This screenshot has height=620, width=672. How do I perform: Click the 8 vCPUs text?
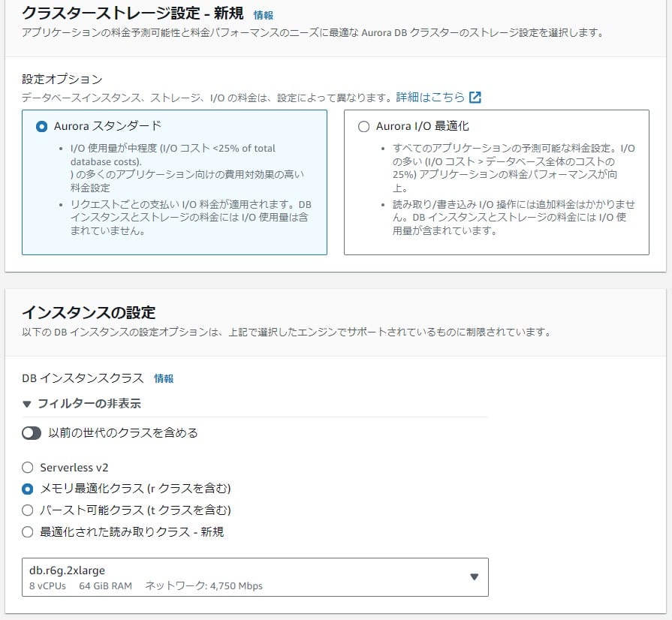coord(47,585)
